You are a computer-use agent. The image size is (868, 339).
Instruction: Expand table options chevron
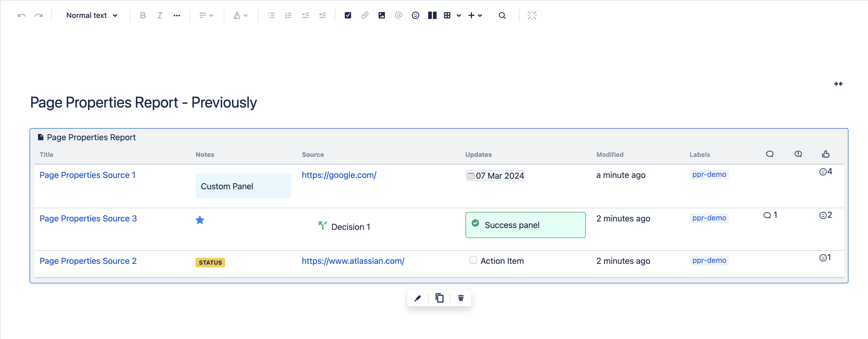point(459,16)
